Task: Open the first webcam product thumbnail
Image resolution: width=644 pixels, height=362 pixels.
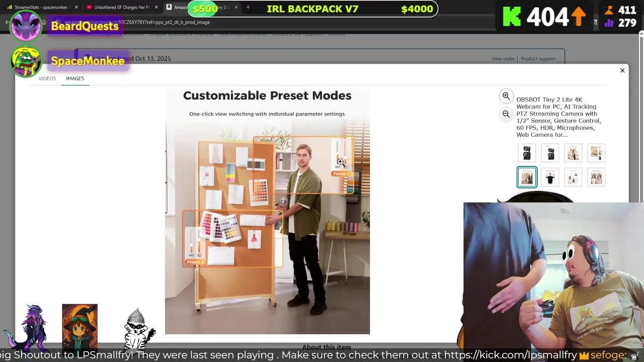Action: [527, 153]
